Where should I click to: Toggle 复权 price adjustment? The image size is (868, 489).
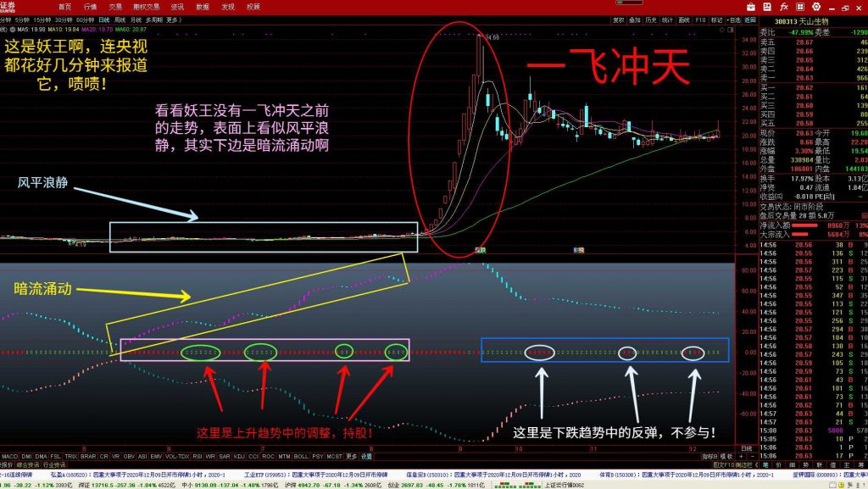[619, 18]
